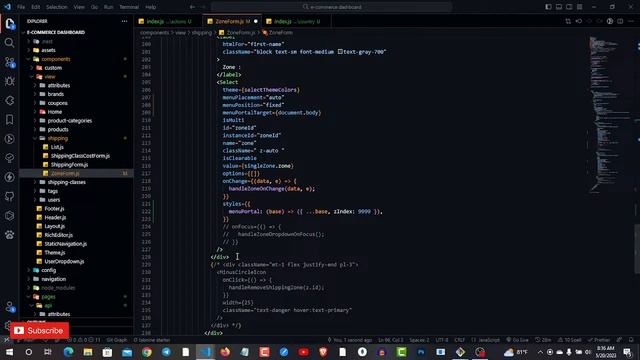Toggle Go Live server in status bar

coord(517,340)
